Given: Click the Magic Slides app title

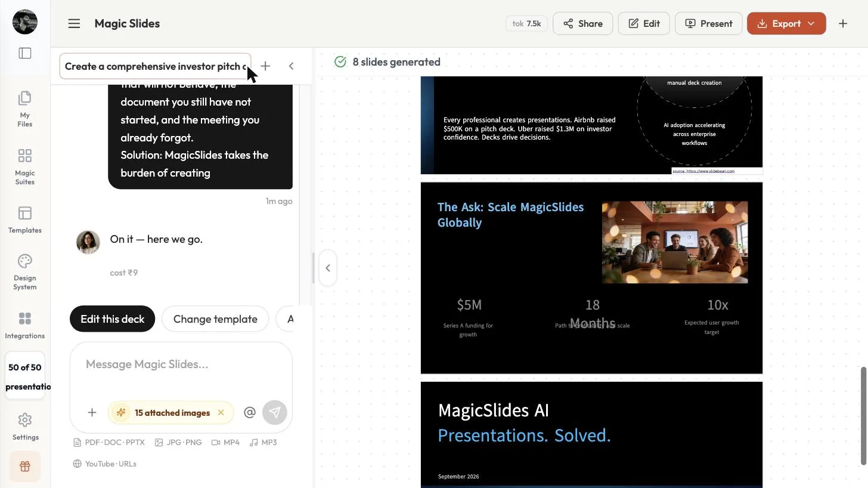Looking at the screenshot, I should tap(127, 23).
